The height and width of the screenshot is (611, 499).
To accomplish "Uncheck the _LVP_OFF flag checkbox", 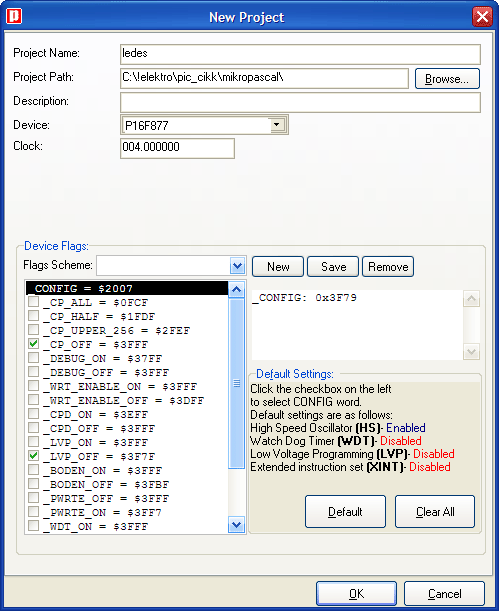I will pyautogui.click(x=34, y=456).
